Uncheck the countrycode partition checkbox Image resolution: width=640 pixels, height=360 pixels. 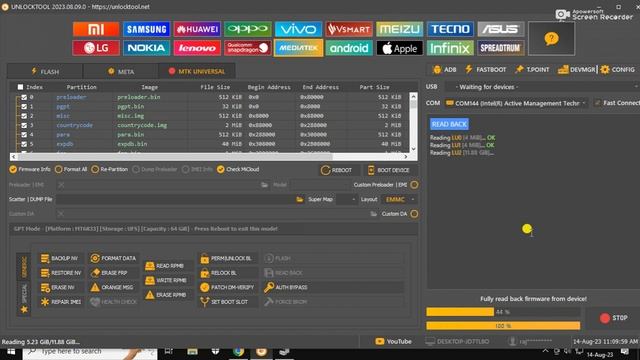(x=24, y=125)
